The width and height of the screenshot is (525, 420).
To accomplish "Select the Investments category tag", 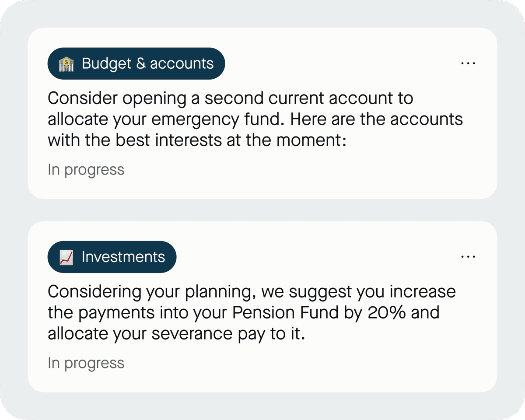I will (112, 257).
